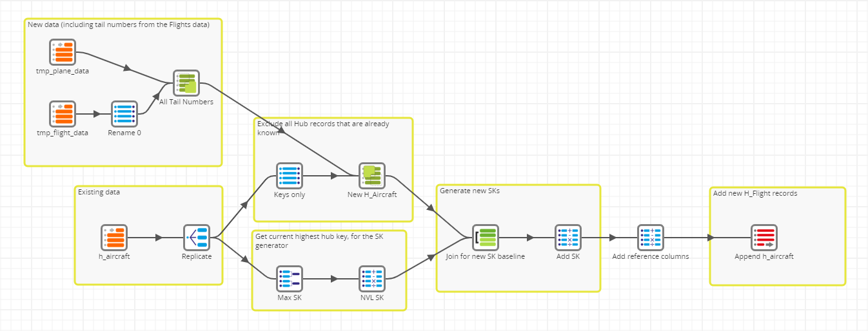Select the Append h_aircraft output component
Screen dimensions: 868x331
(x=764, y=238)
